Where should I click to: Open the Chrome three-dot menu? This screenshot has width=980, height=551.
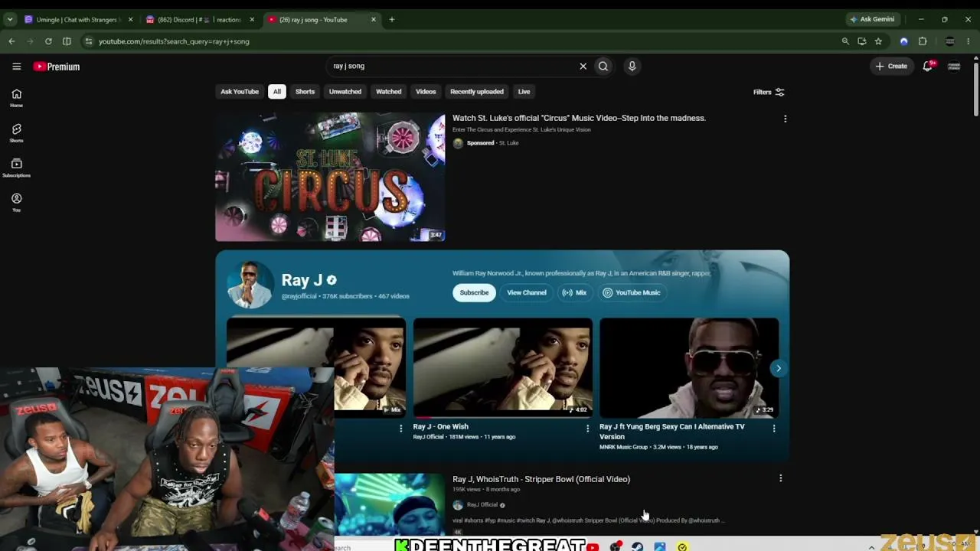969,41
